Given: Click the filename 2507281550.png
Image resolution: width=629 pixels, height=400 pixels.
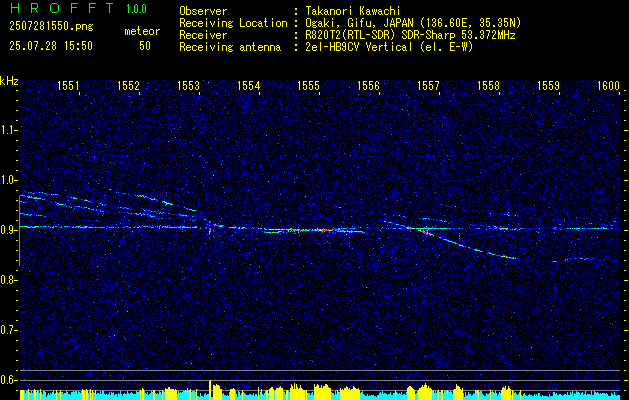Looking at the screenshot, I should tap(51, 27).
